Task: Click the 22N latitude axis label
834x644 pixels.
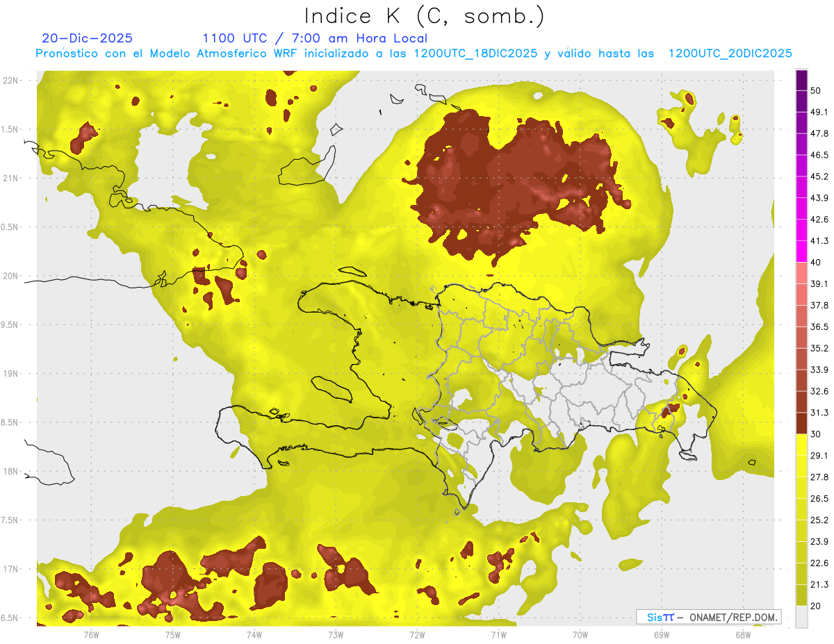Action: 11,80
